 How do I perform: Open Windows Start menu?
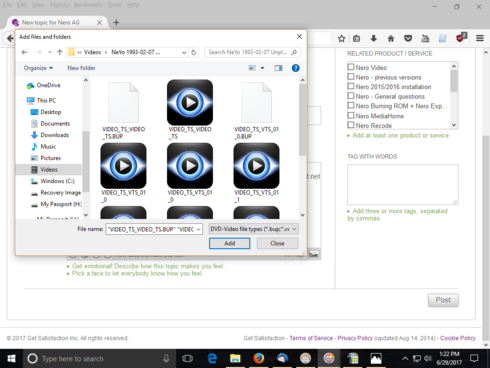pyautogui.click(x=11, y=359)
